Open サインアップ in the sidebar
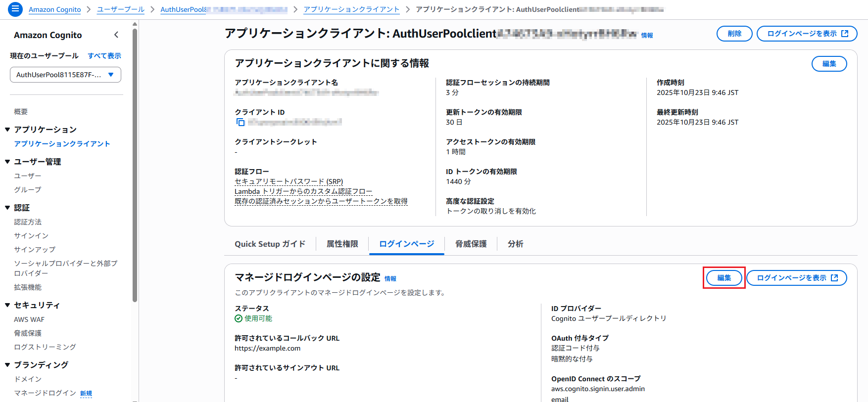This screenshot has width=868, height=402. (35, 250)
